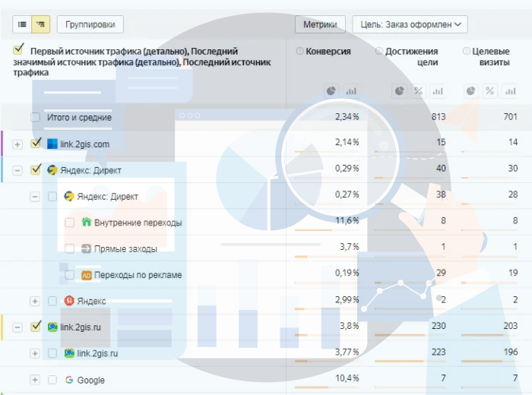Check the nested Яндекс: Директ checkbox

(52, 196)
